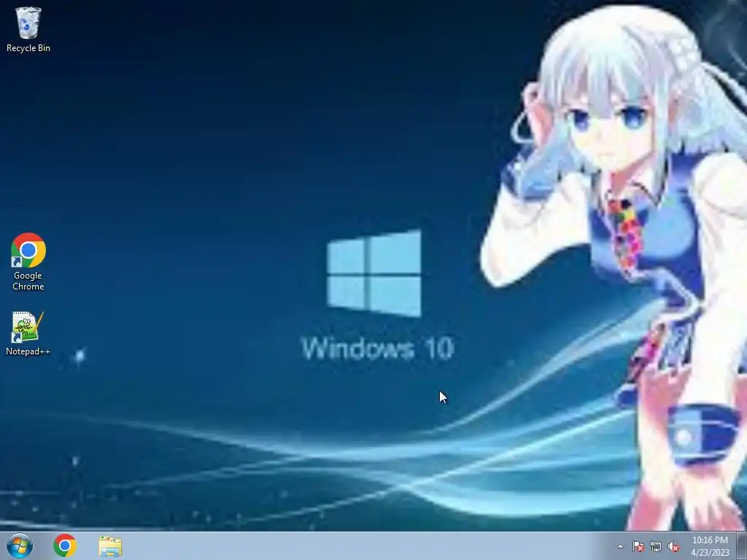The height and width of the screenshot is (560, 747).
Task: Click the "Recycle Bin" label text
Action: click(28, 48)
